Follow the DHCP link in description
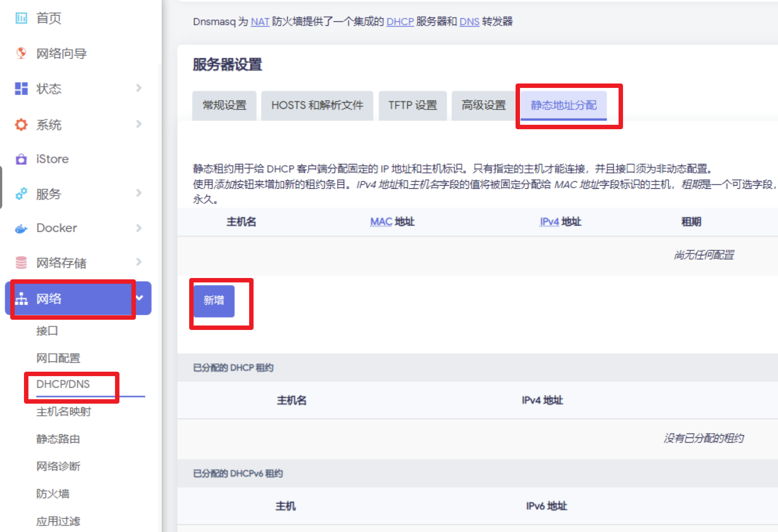 point(400,22)
